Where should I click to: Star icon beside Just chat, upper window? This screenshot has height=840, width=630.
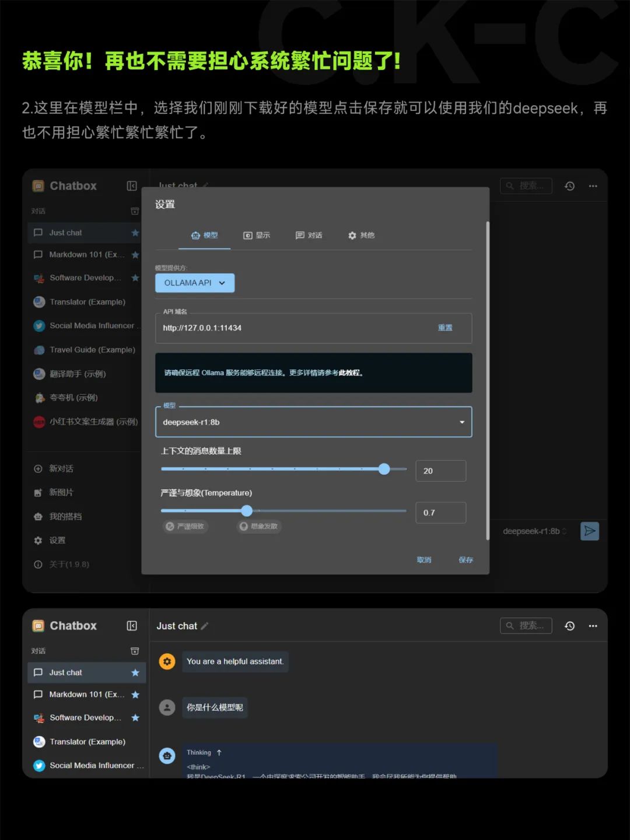pyautogui.click(x=135, y=232)
